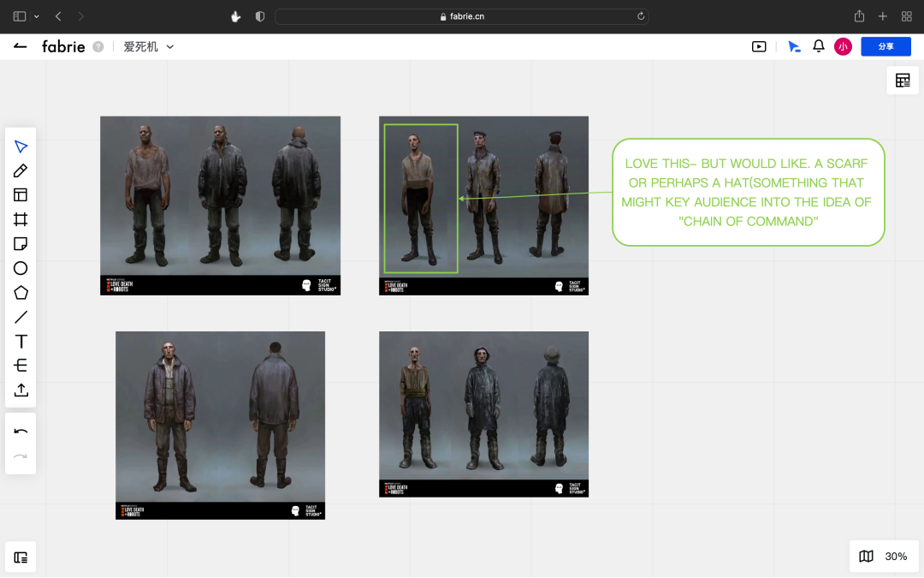
Task: Redo the last undone action
Action: click(21, 456)
